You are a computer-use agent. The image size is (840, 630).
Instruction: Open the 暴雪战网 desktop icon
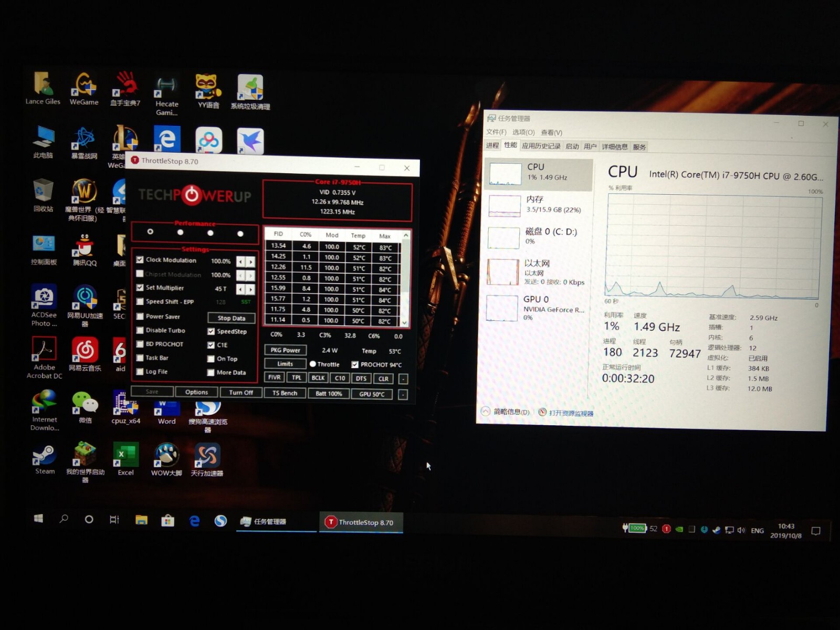click(x=85, y=143)
